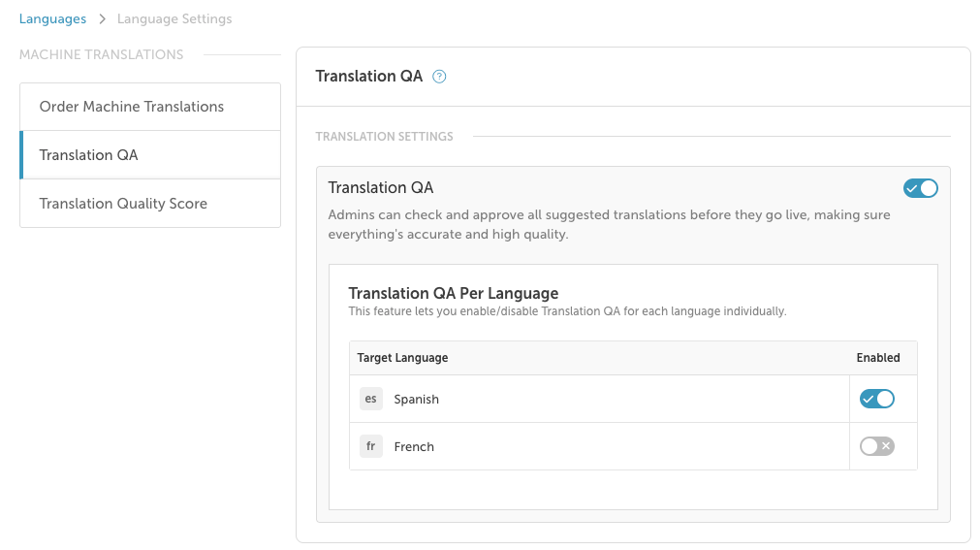Click the Language Settings breadcrumb
This screenshot has width=980, height=550.
[x=174, y=18]
